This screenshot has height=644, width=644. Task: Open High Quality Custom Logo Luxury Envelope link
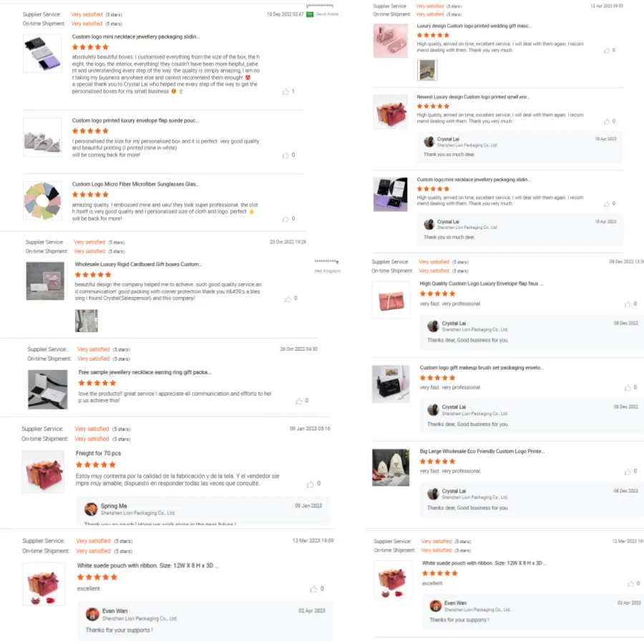(482, 284)
